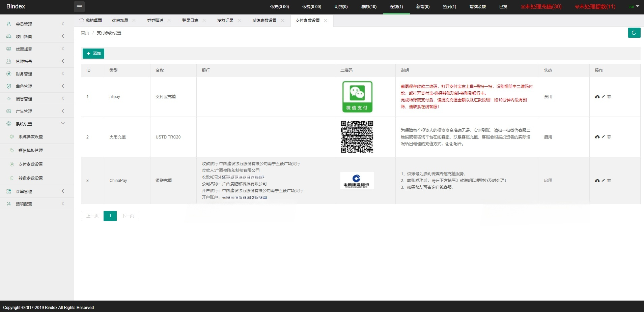This screenshot has width=644, height=312.
Task: Delete the USTD TRC20 entry via trash icon
Action: 609,137
